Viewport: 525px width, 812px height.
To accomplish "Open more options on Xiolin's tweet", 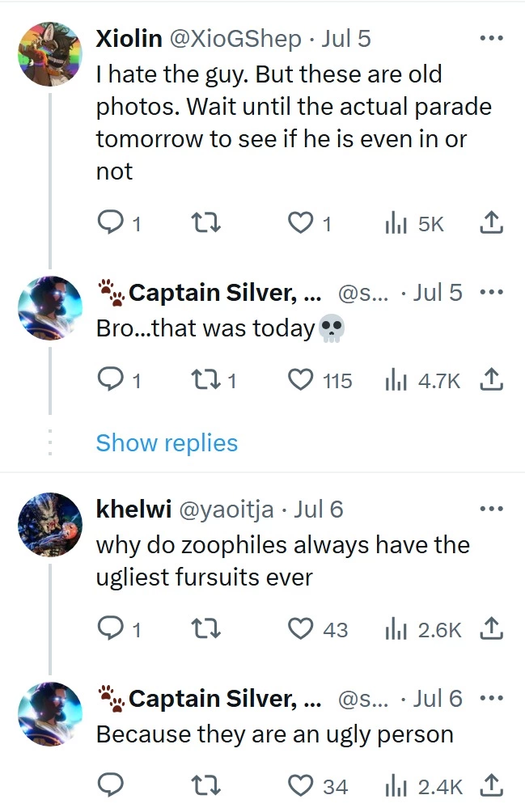I will click(x=491, y=38).
